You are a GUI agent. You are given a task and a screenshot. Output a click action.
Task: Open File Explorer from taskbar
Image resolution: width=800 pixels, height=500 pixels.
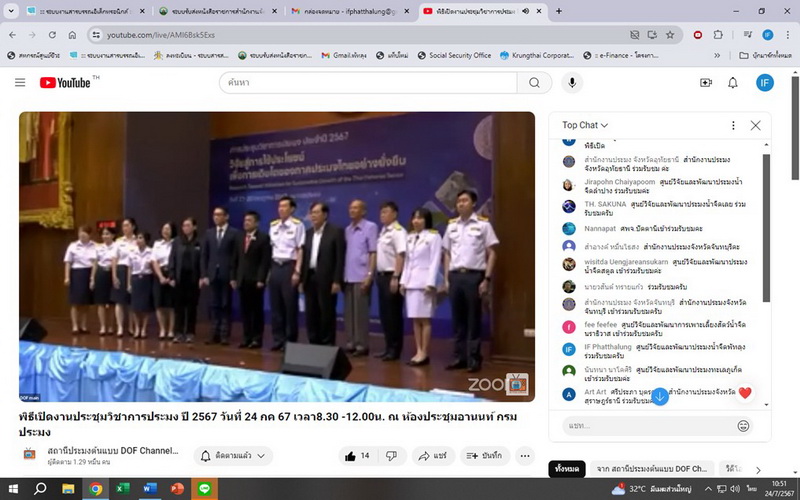tap(68, 489)
